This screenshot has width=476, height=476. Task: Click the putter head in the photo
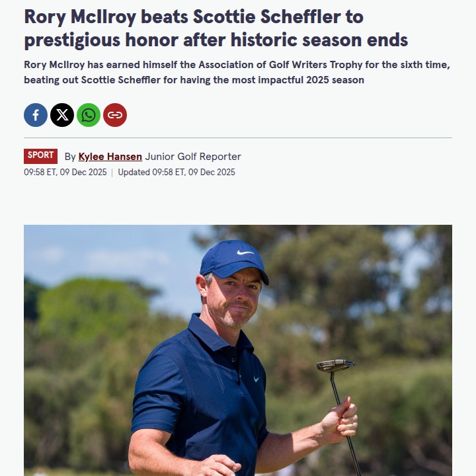335,365
